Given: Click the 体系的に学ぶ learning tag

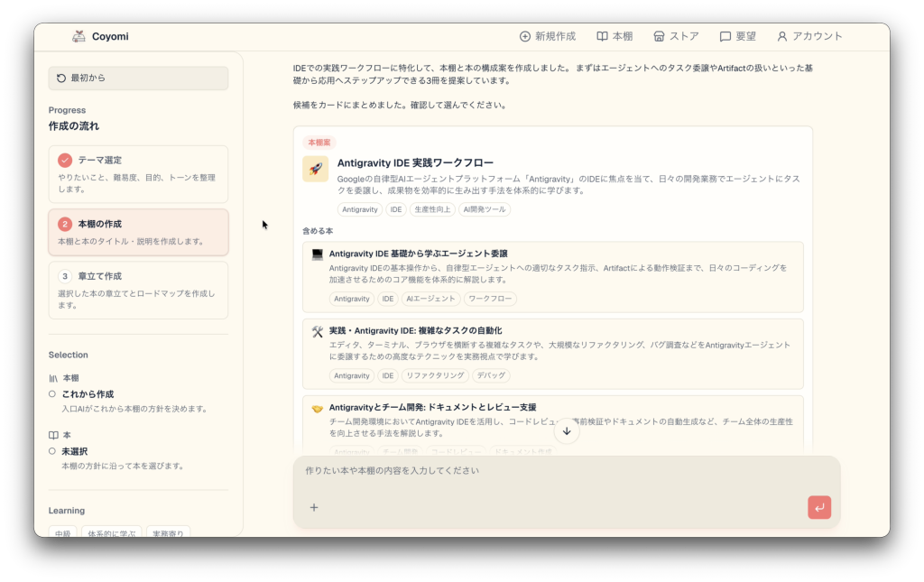Looking at the screenshot, I should tap(111, 533).
